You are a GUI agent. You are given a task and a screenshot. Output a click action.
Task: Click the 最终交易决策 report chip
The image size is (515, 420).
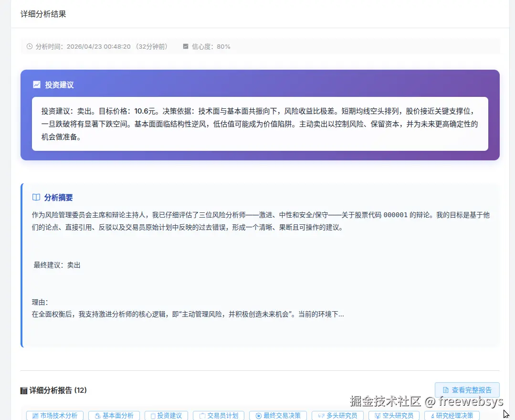[x=278, y=415]
